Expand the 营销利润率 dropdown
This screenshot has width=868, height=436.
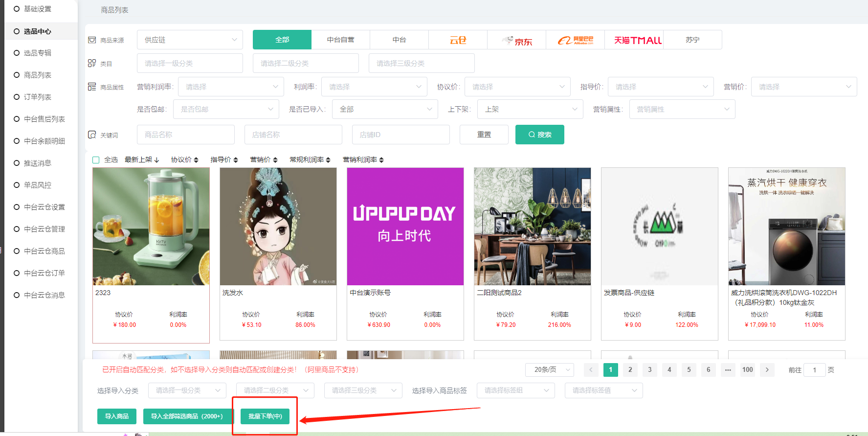click(x=231, y=87)
